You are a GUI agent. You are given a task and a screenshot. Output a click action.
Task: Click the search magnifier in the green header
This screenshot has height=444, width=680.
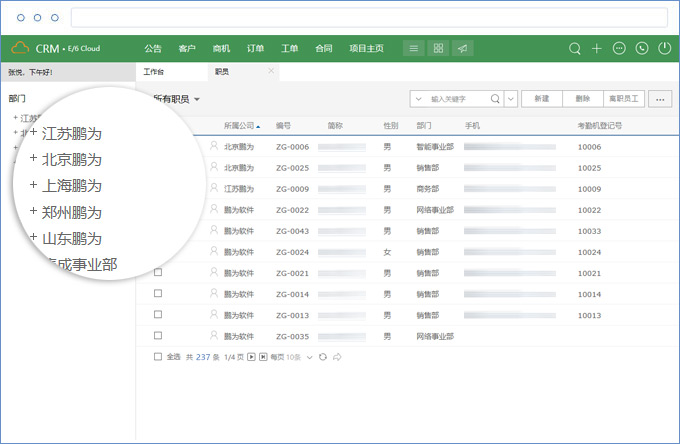(x=575, y=48)
